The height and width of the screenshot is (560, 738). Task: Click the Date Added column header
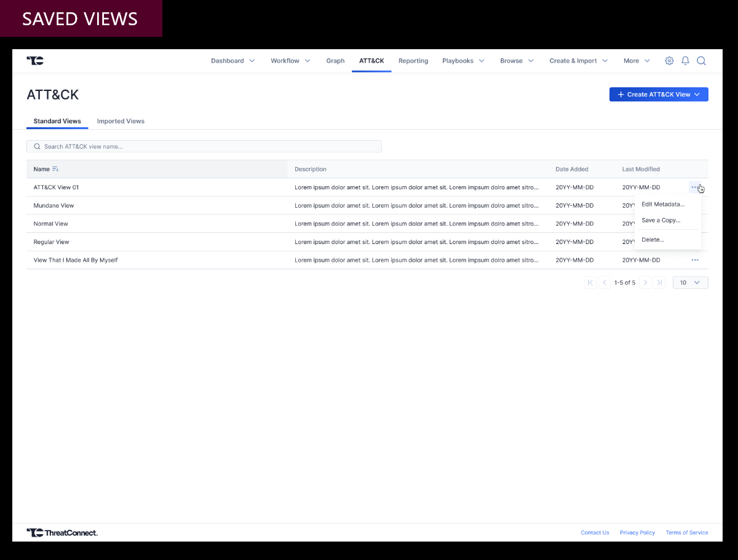[572, 169]
